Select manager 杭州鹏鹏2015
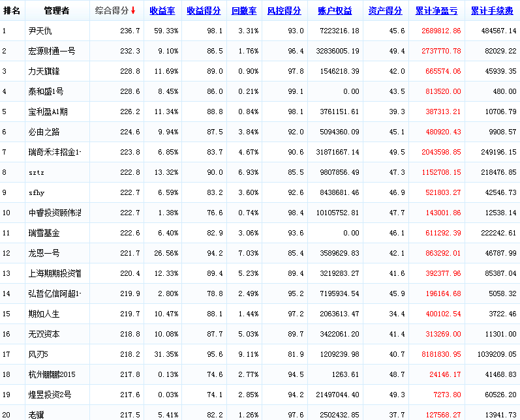The width and height of the screenshot is (520, 420). tap(52, 374)
